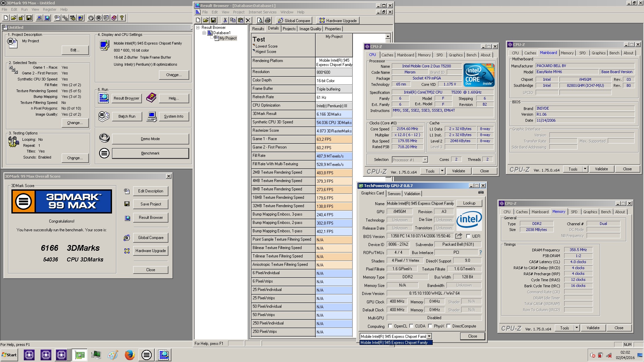This screenshot has width=644, height=362.
Task: Click Edit button under Project Description
Action: point(75,50)
